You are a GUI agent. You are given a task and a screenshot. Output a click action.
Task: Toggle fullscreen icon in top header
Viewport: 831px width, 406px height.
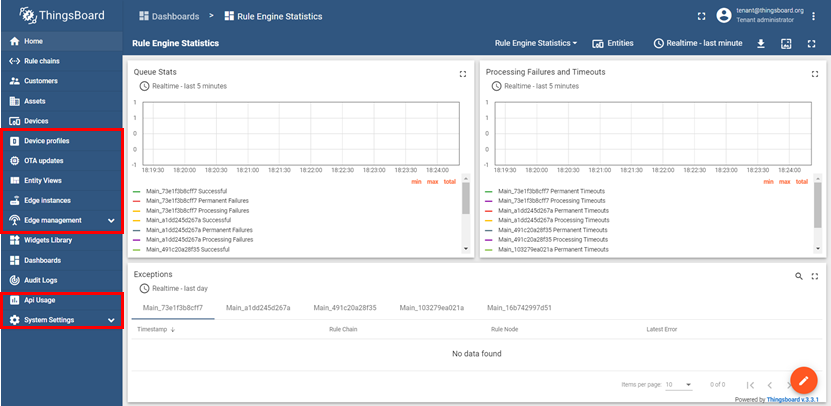click(701, 16)
